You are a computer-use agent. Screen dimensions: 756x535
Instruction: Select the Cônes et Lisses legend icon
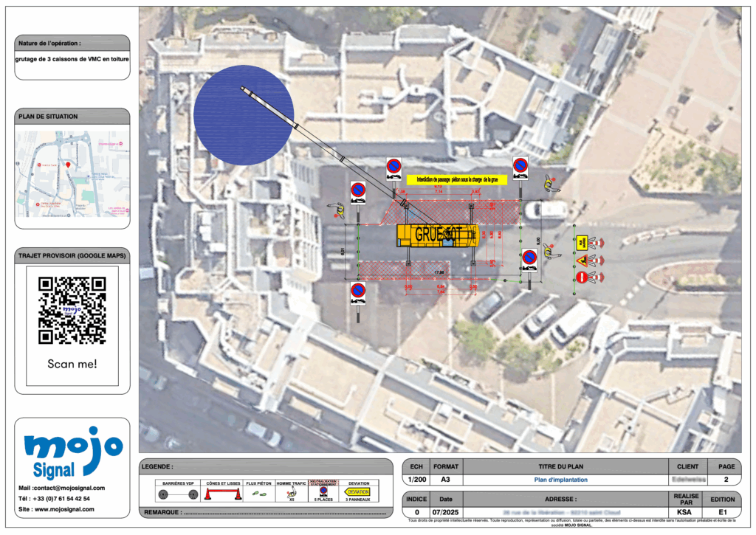[223, 494]
